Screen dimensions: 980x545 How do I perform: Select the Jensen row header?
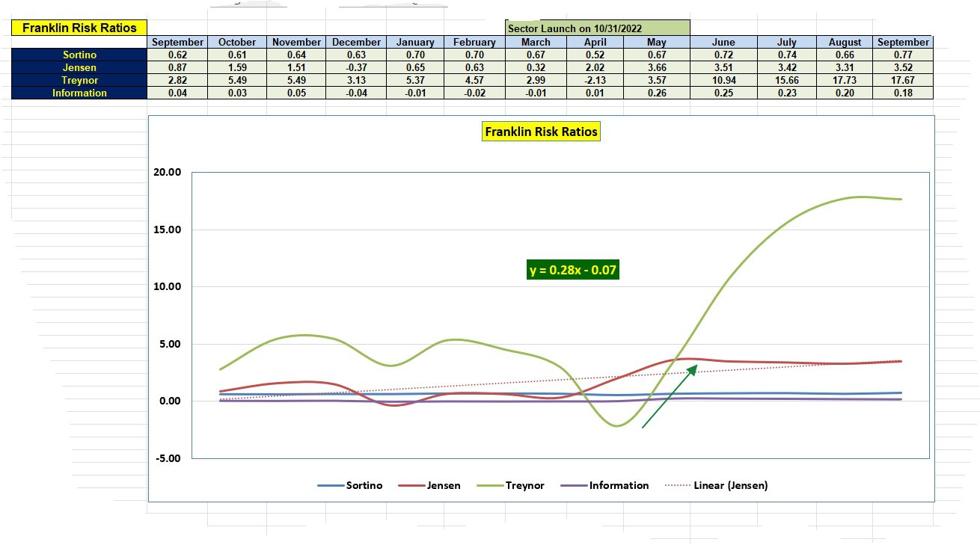tap(79, 67)
